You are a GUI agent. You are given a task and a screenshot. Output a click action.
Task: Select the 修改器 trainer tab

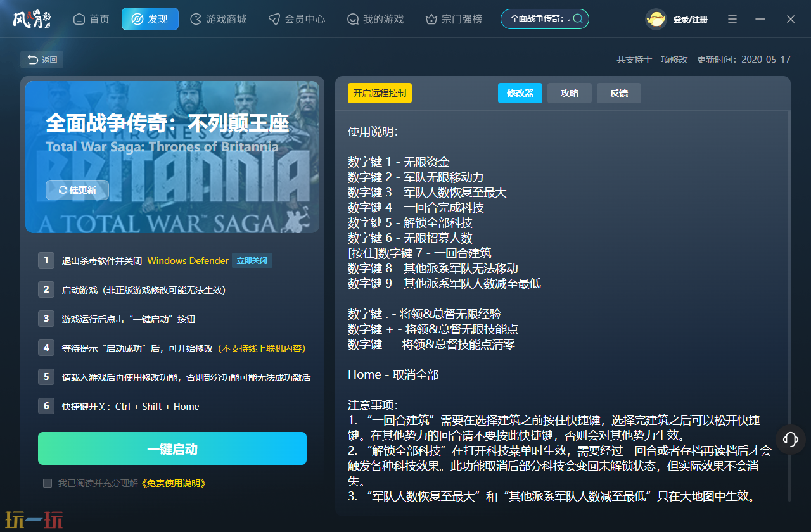pos(520,93)
